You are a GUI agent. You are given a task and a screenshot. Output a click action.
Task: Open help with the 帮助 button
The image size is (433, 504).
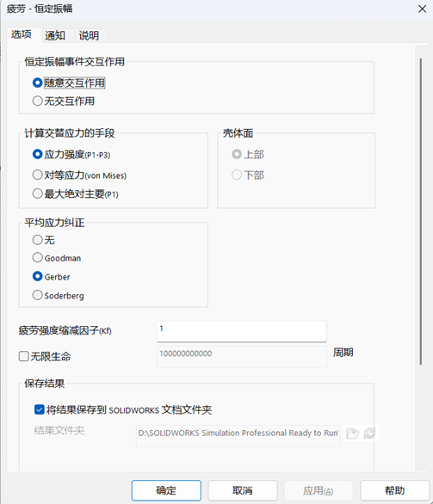pos(395,490)
